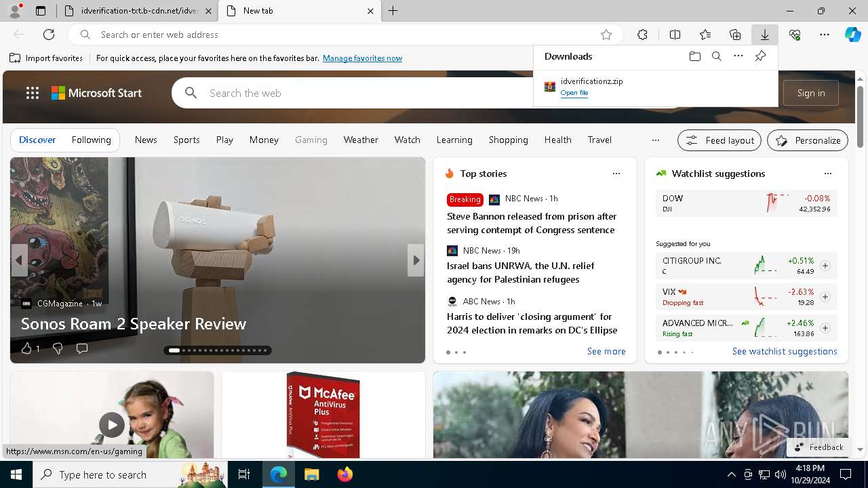The height and width of the screenshot is (488, 868).
Task: Open Settings and more menu
Action: pyautogui.click(x=825, y=35)
